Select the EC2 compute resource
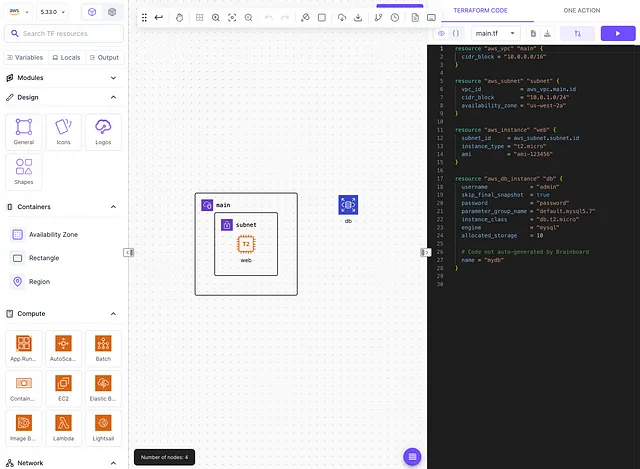The height and width of the screenshot is (469, 640). (63, 388)
